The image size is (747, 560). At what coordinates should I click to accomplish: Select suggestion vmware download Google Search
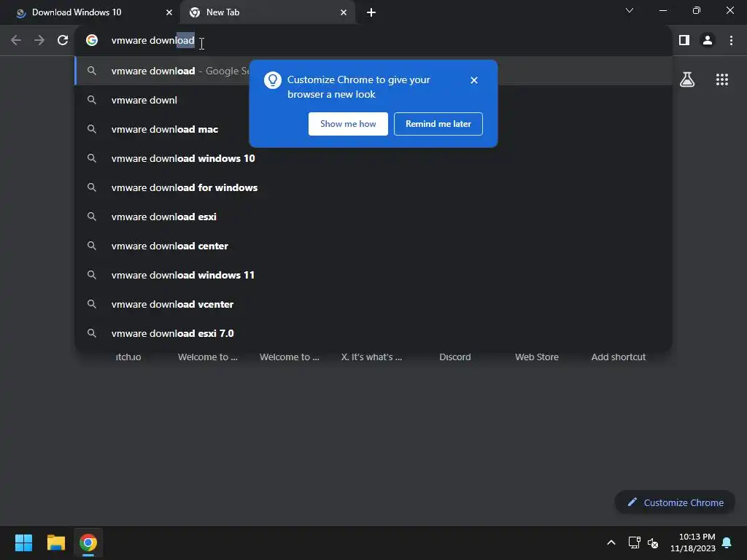pos(373,71)
